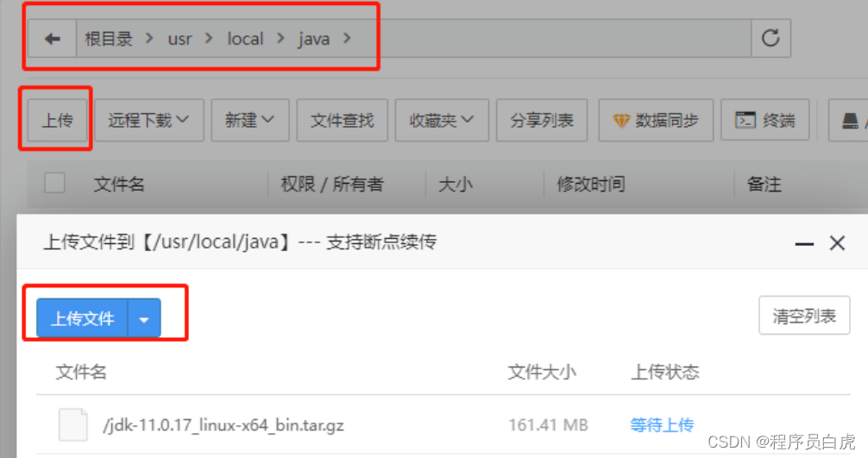This screenshot has width=868, height=458.
Task: Click the 备注 column header
Action: [x=764, y=184]
